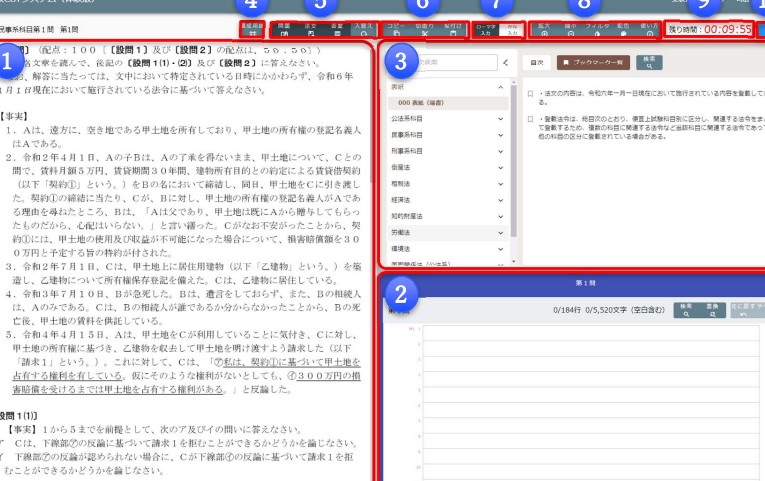
Task: Click the 【事実】 heading in the question
Action: (13, 116)
